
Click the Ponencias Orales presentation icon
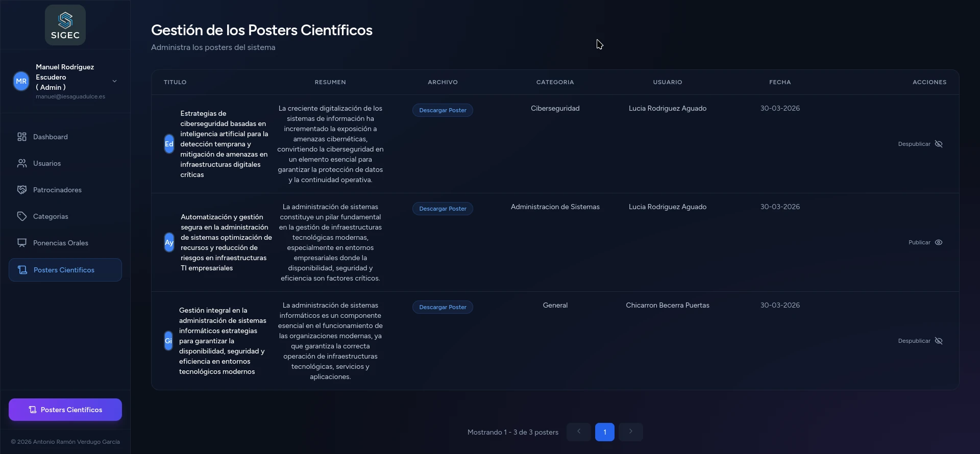pyautogui.click(x=22, y=243)
